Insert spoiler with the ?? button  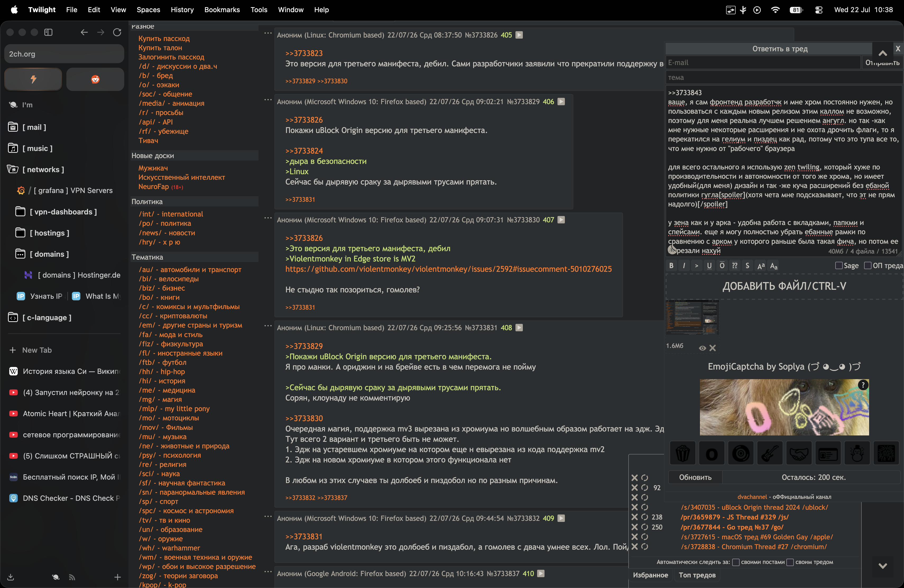[735, 265]
